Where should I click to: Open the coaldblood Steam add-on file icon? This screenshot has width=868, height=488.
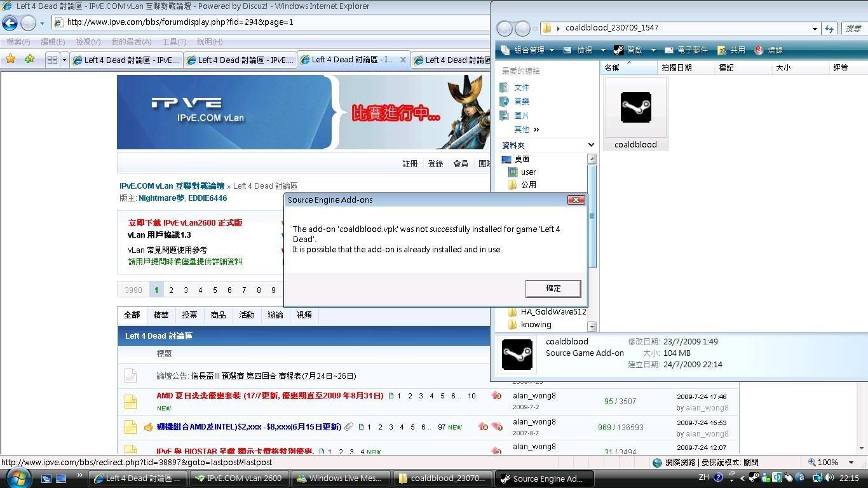(x=635, y=108)
